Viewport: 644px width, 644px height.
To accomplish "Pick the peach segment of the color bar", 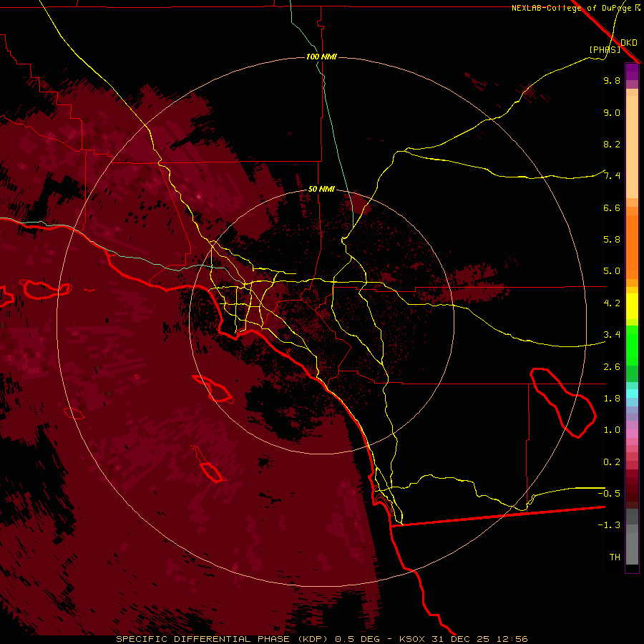I will [632, 146].
